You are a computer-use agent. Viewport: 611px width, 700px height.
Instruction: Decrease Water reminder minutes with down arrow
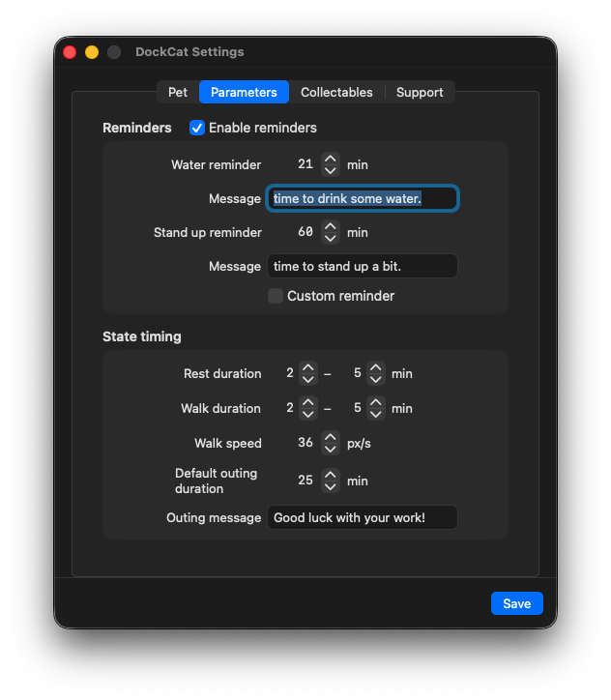coord(331,170)
